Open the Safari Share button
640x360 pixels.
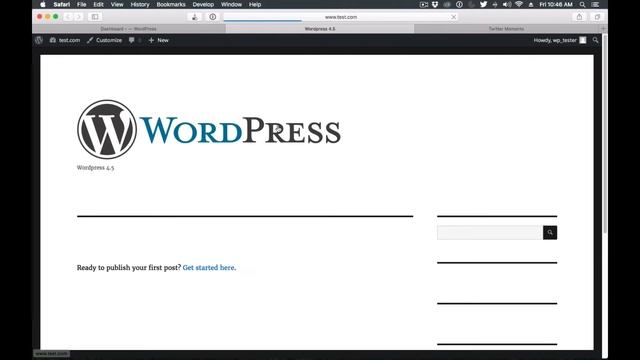pyautogui.click(x=579, y=17)
